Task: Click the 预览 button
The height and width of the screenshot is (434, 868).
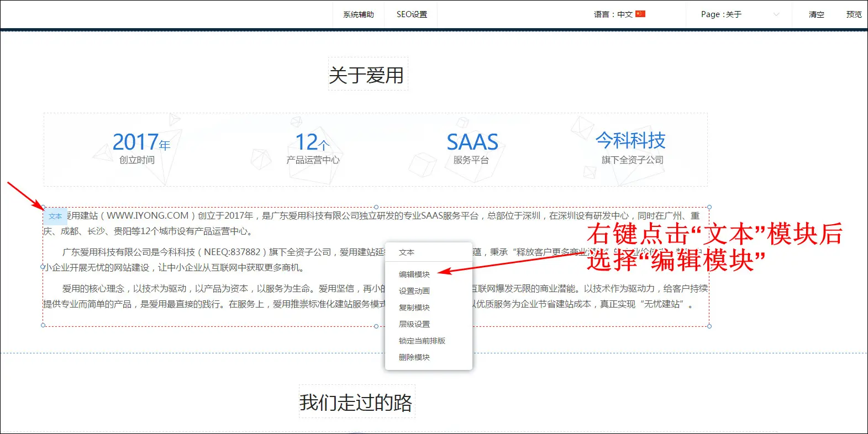Action: [x=854, y=14]
